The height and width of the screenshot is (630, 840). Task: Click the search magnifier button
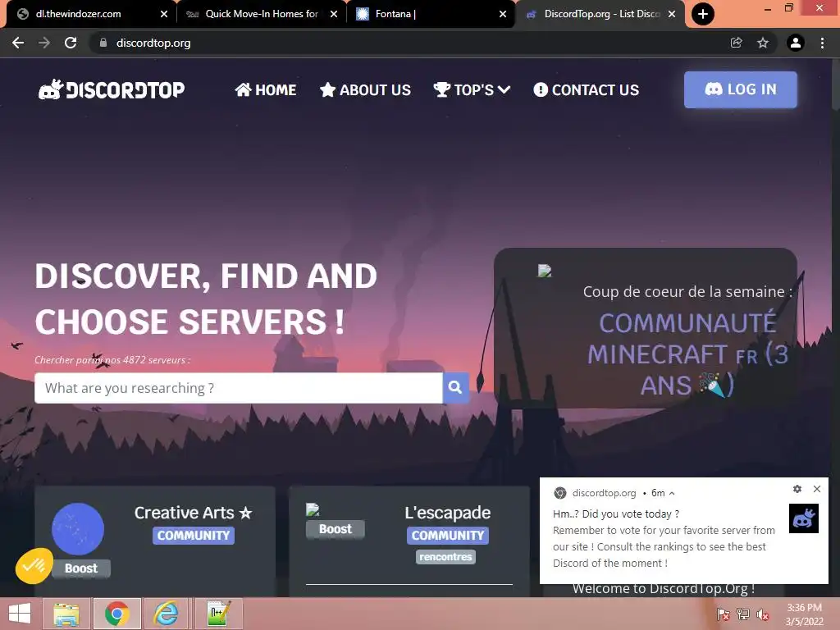(x=455, y=387)
